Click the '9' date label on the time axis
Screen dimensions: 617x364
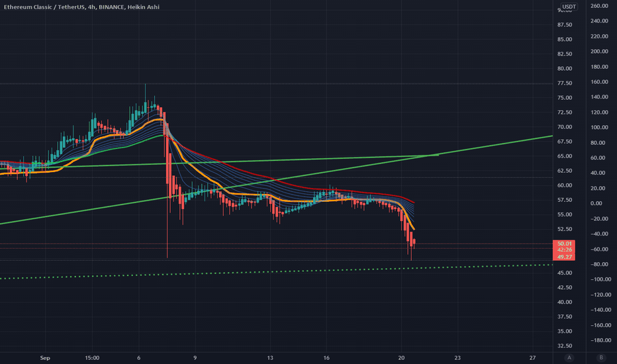[x=195, y=357]
